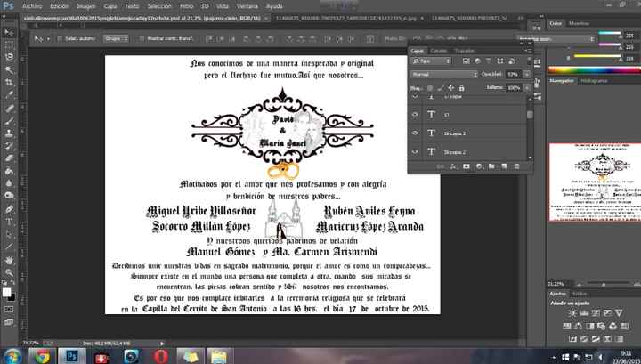Add Color Balance adjustment (scales icon)
Image resolution: width=641 pixels, height=364 pixels.
click(x=578, y=326)
